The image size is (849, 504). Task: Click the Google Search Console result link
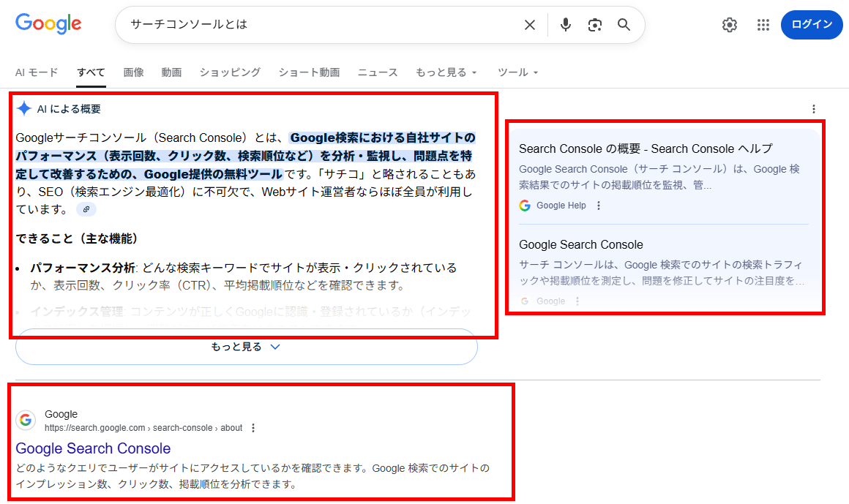(93, 448)
